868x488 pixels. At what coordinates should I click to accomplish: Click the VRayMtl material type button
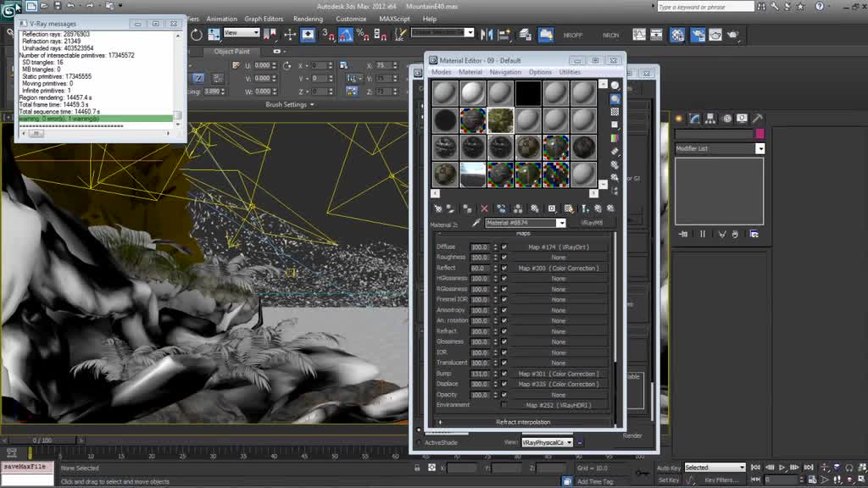coord(592,223)
